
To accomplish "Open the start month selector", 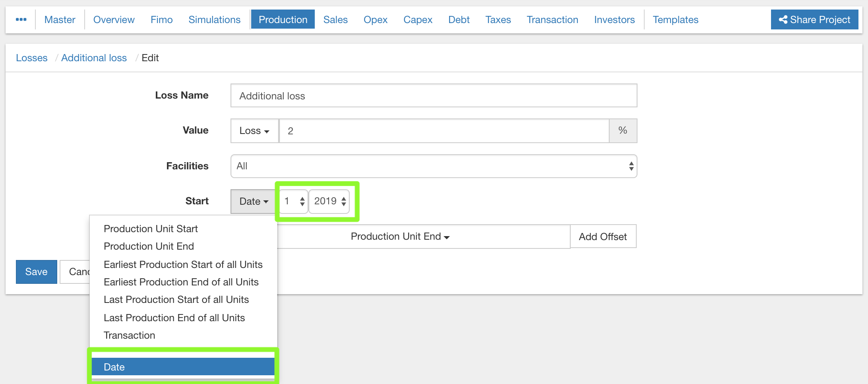I will (x=294, y=202).
